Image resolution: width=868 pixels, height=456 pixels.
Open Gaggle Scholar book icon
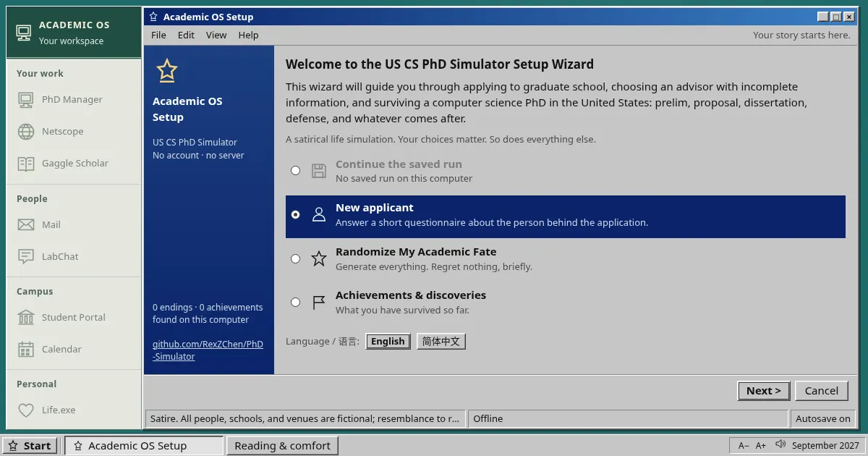(26, 164)
